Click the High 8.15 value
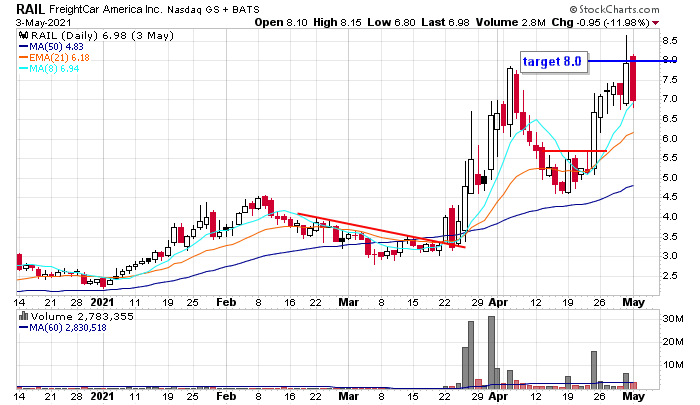This screenshot has width=700, height=405. [337, 22]
